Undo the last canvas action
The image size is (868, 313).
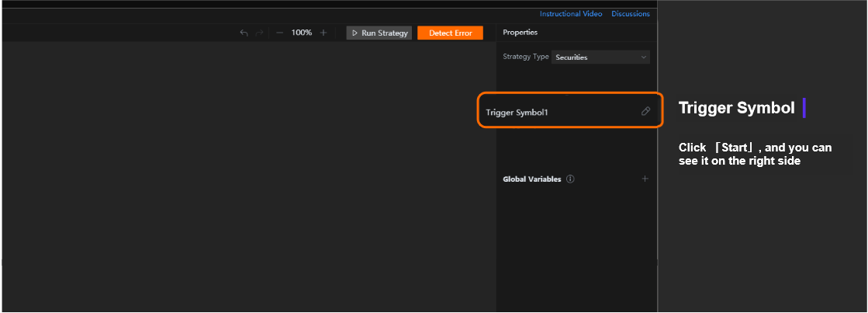(x=244, y=33)
